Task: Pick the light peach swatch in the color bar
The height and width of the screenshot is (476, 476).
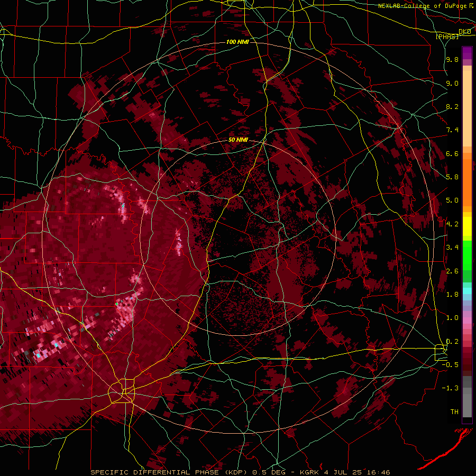Action: (467, 109)
